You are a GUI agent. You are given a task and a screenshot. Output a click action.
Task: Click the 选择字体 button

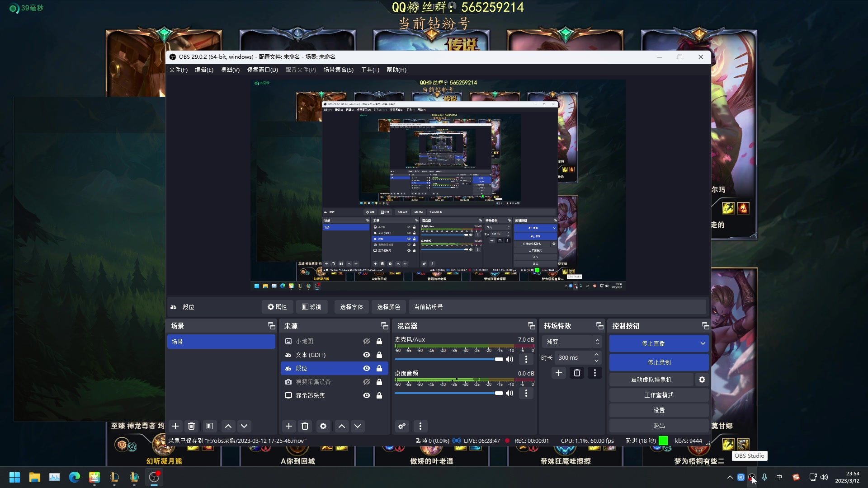pyautogui.click(x=351, y=307)
